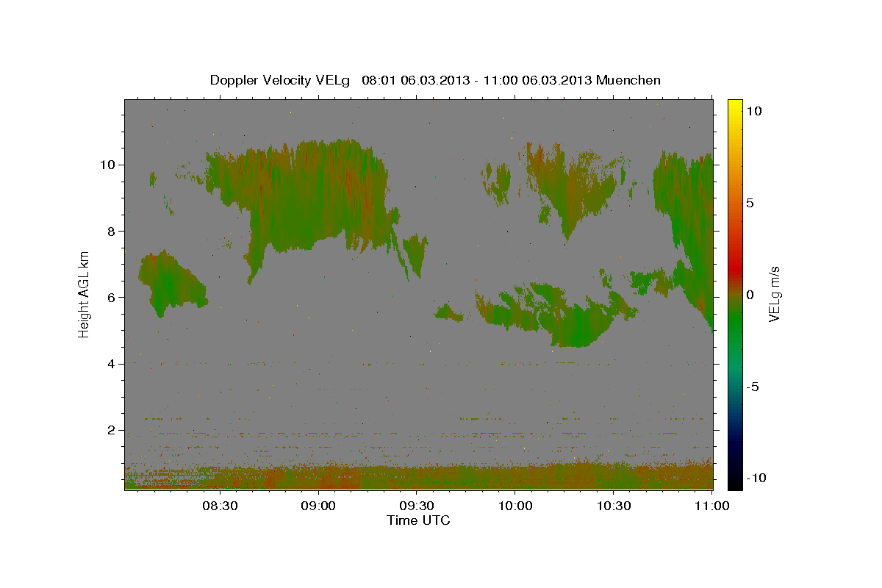The height and width of the screenshot is (588, 882).
Task: Click the colorbar tick value '10'
Action: (754, 110)
